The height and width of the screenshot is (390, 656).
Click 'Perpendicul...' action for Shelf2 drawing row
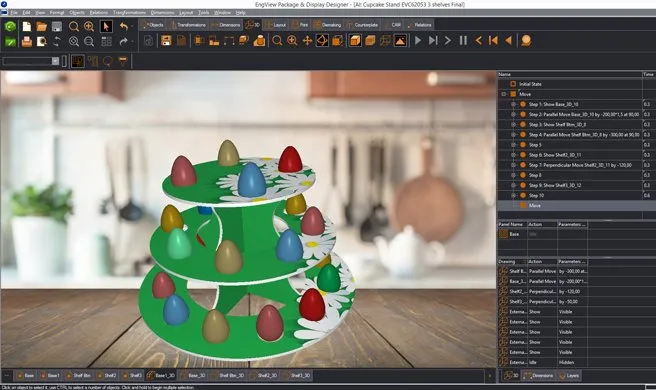point(542,291)
